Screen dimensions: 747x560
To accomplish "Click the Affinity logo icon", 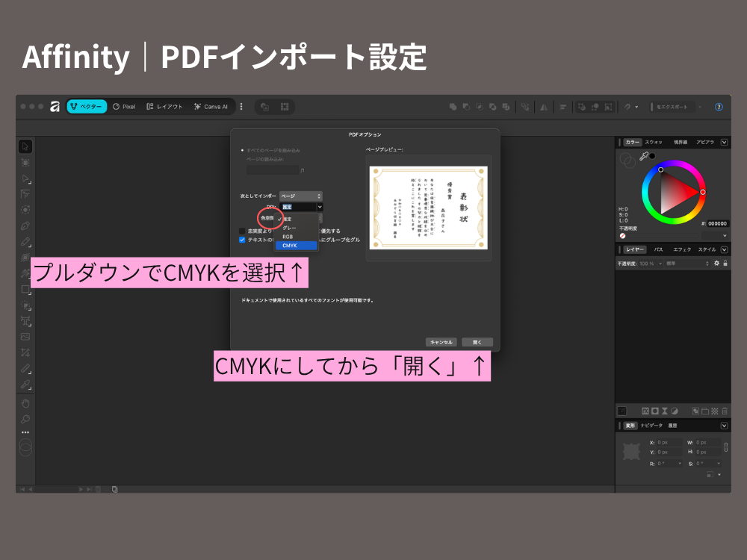I will pyautogui.click(x=55, y=107).
